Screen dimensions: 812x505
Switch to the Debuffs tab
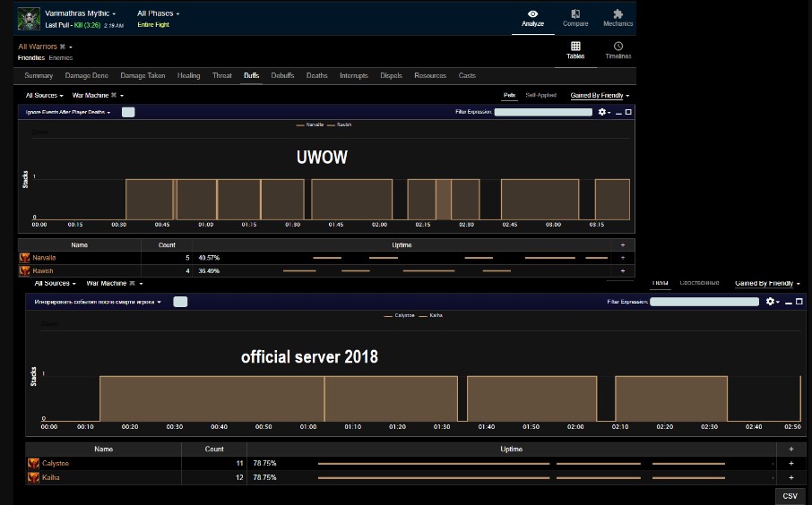point(282,76)
